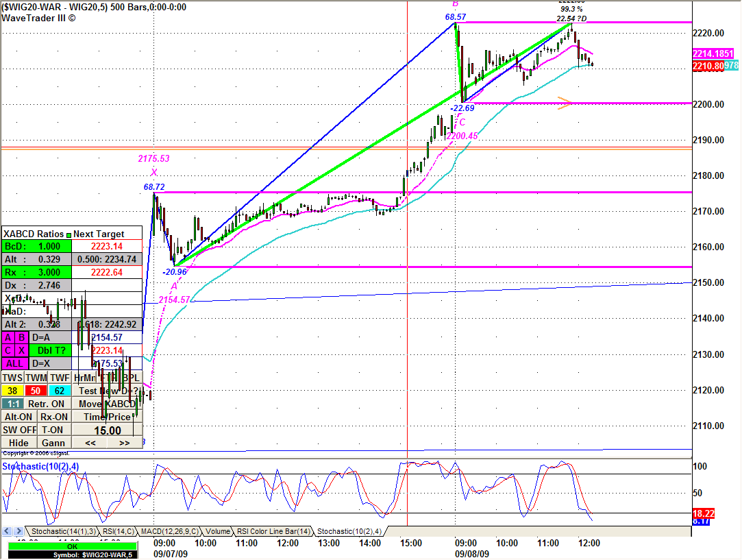Click the BcD: 1.000 ratio cell
This screenshot has height=560, width=742.
pyautogui.click(x=36, y=246)
